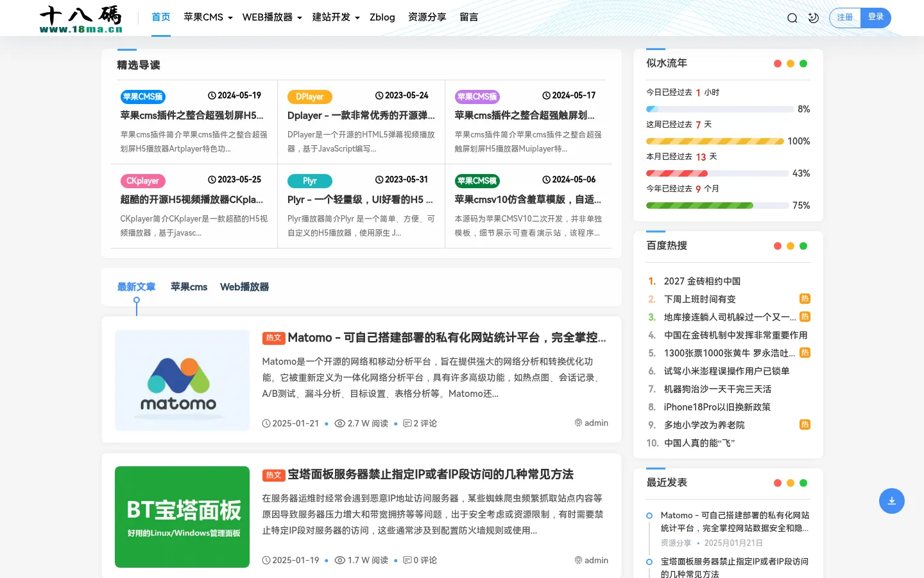Open the BT宝塔面板 green thumbnail
924x578 pixels.
[182, 517]
